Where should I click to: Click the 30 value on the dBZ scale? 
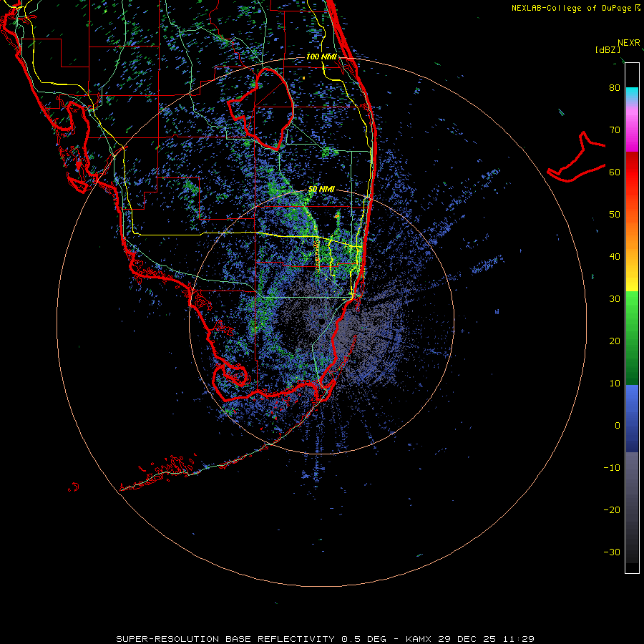615,299
